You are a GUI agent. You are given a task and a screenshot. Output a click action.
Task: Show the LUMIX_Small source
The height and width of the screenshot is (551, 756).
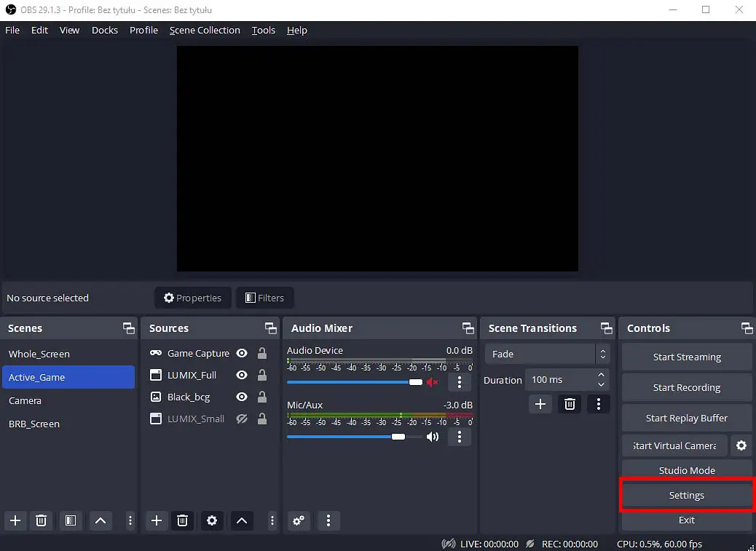[x=242, y=419]
